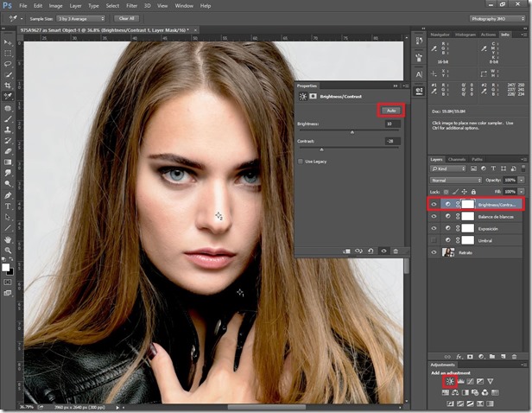Create a new group folder
This screenshot has height=413, width=532.
492,357
